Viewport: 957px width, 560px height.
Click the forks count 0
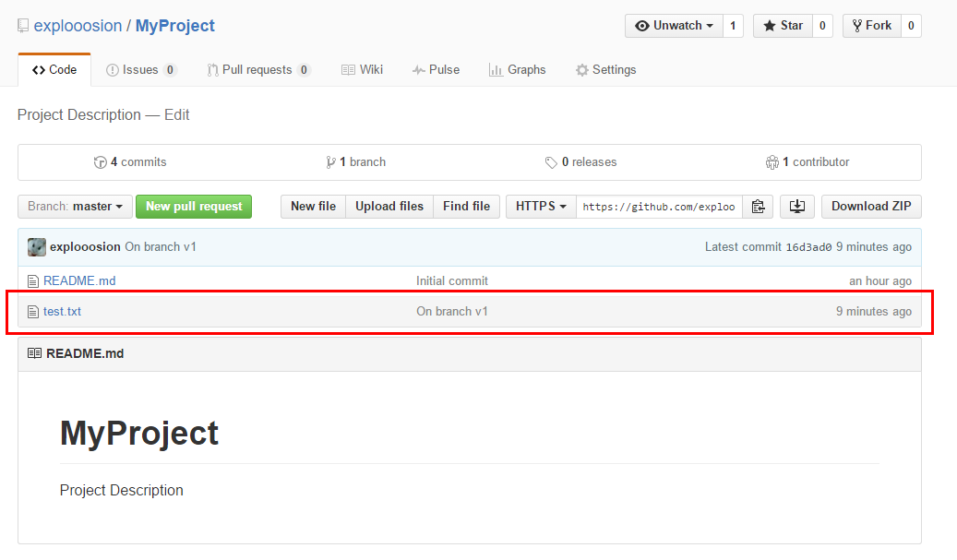tap(911, 26)
